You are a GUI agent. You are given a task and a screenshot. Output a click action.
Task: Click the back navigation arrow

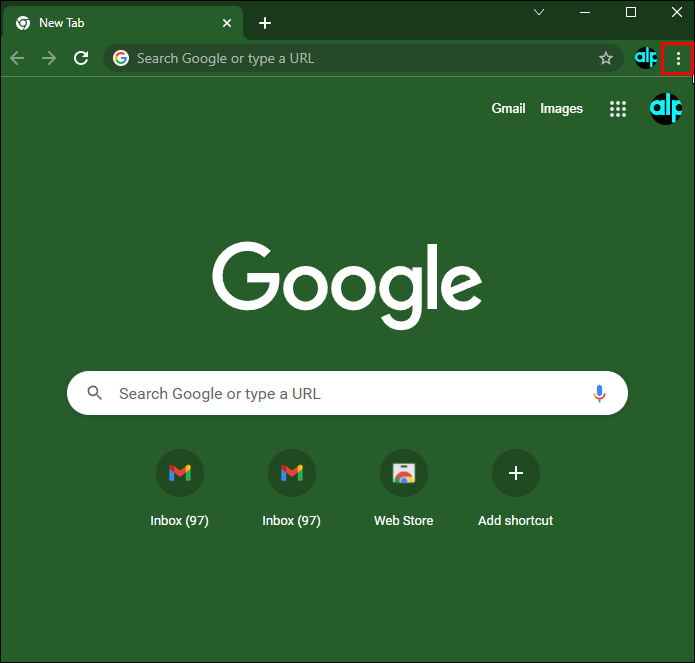point(17,59)
